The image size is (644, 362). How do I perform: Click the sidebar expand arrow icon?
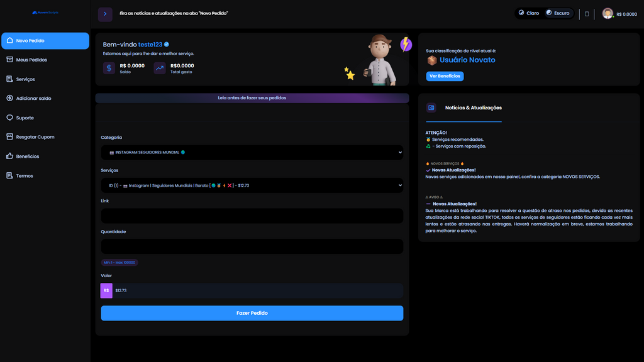(x=105, y=14)
